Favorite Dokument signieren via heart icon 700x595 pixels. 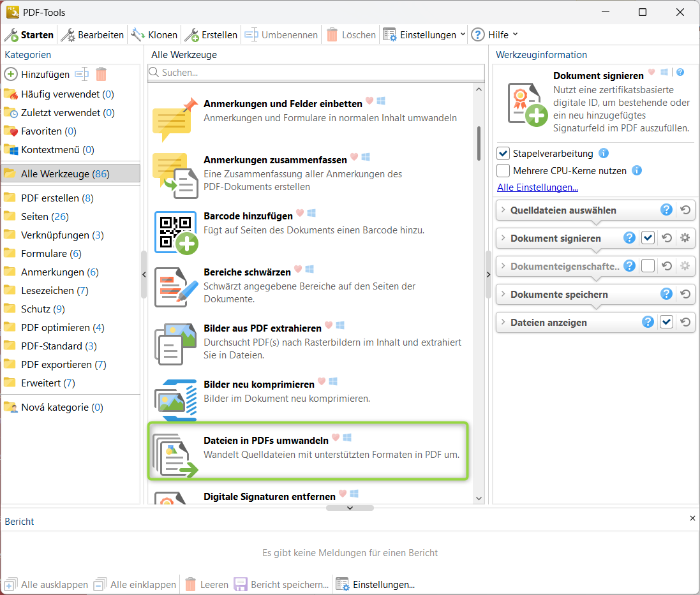point(652,72)
